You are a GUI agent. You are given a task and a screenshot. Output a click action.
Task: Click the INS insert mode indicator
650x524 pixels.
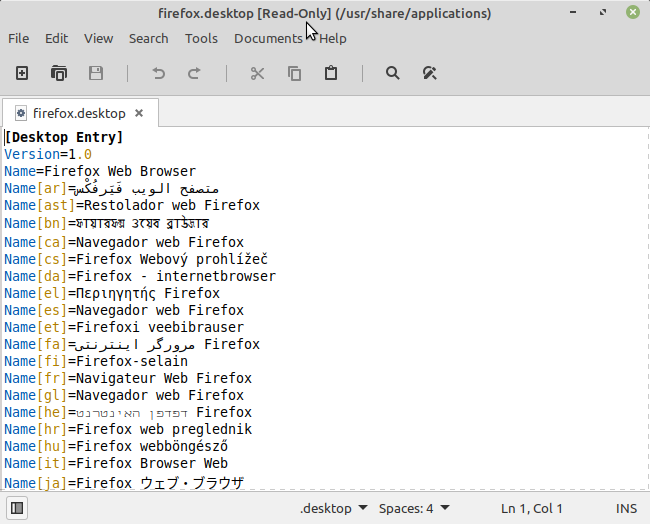tap(626, 508)
